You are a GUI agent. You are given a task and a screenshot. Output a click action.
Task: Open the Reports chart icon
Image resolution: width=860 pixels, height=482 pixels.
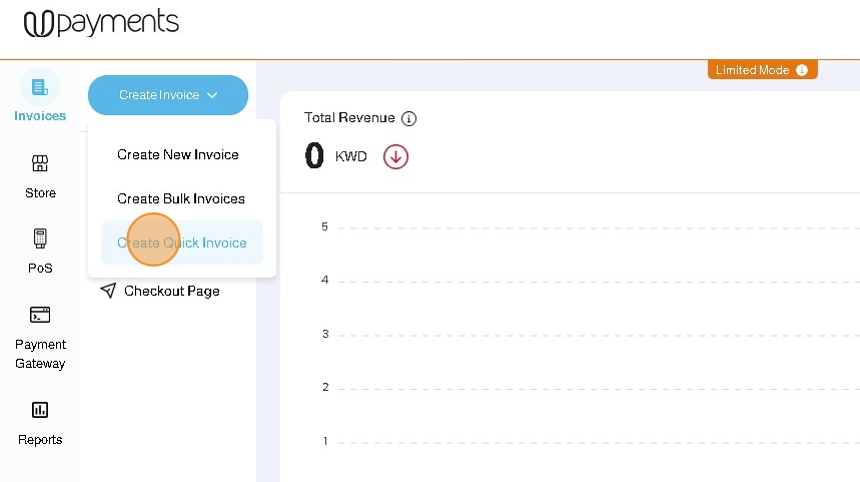(x=40, y=410)
